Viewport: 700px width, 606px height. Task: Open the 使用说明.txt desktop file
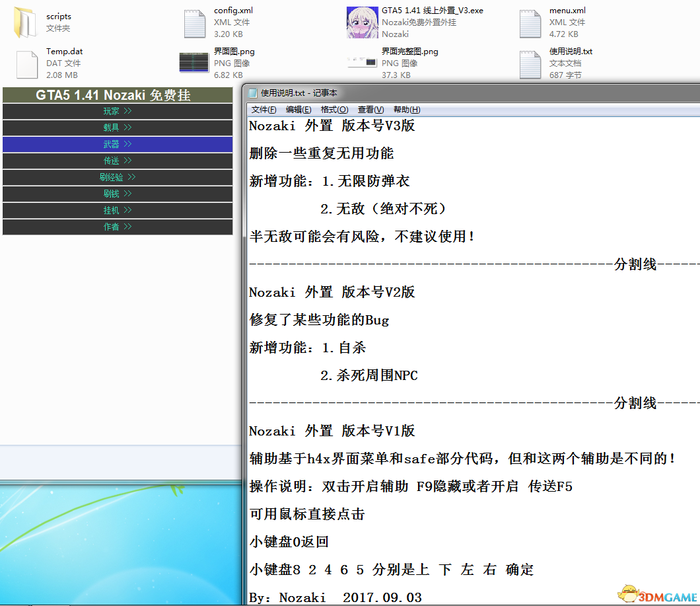click(530, 63)
